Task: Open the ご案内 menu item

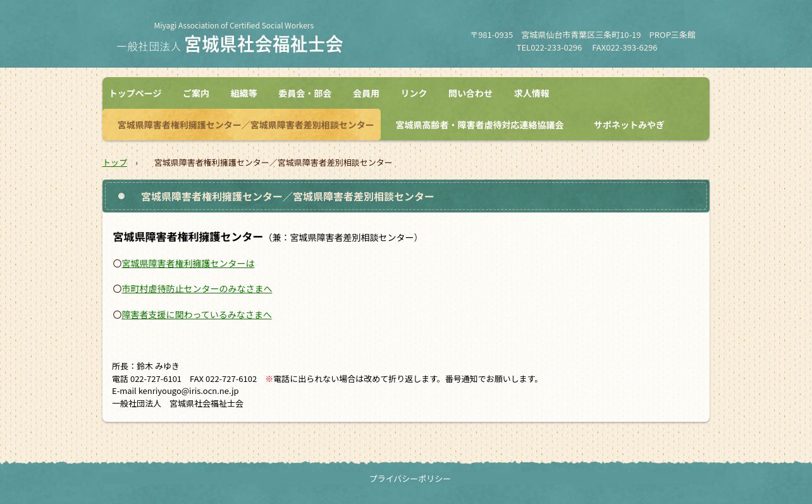Action: [196, 94]
